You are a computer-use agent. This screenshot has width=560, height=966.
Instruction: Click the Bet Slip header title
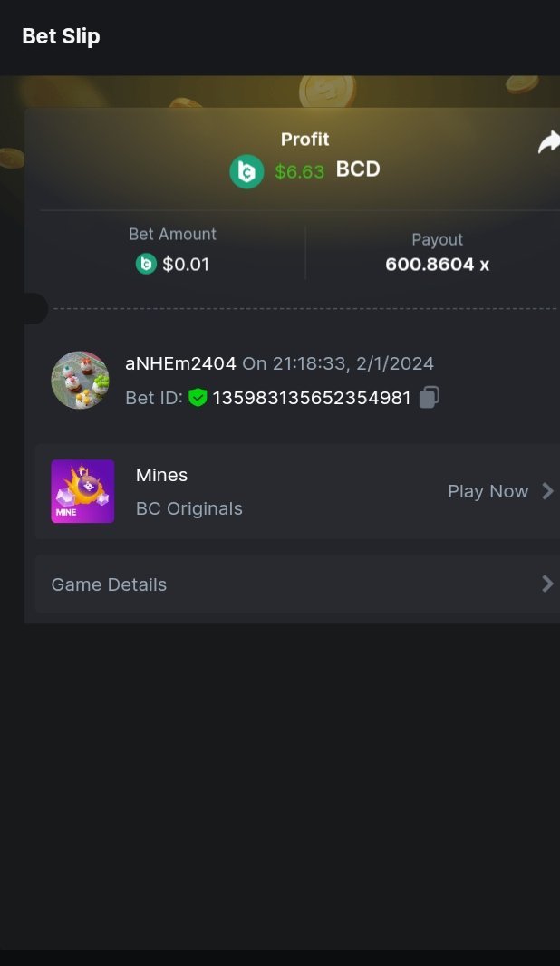click(61, 36)
